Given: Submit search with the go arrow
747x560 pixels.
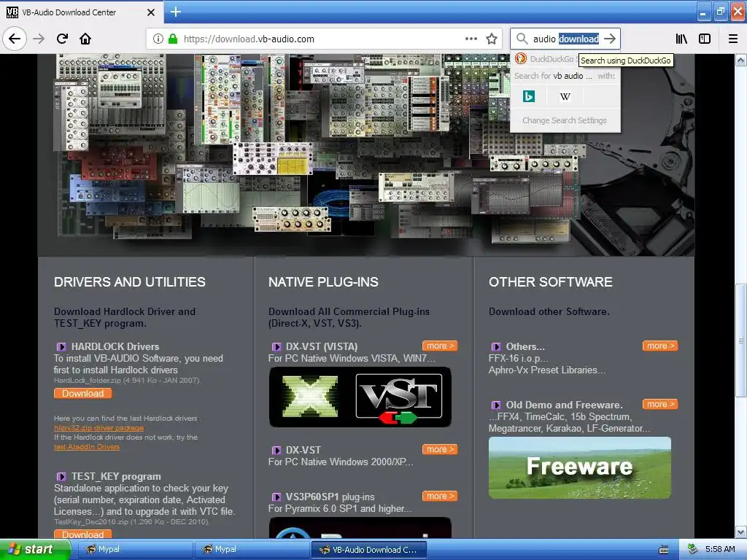Looking at the screenshot, I should tap(610, 39).
